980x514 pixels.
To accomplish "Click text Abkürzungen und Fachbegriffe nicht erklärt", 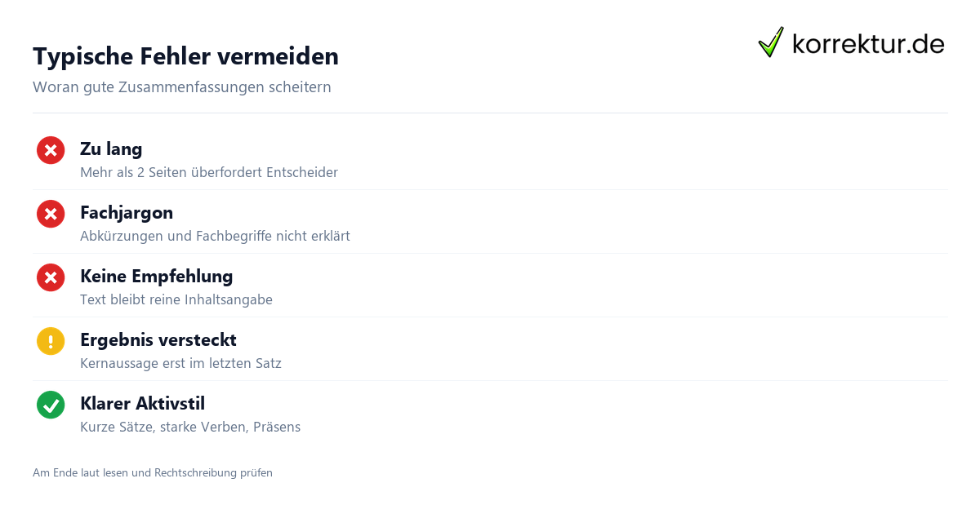I will pyautogui.click(x=215, y=237).
